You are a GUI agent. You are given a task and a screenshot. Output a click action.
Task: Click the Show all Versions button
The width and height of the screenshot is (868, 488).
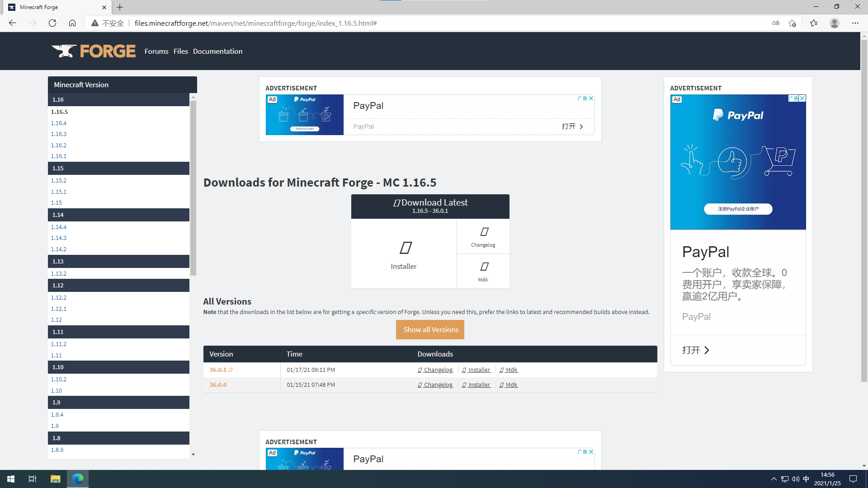coord(430,330)
